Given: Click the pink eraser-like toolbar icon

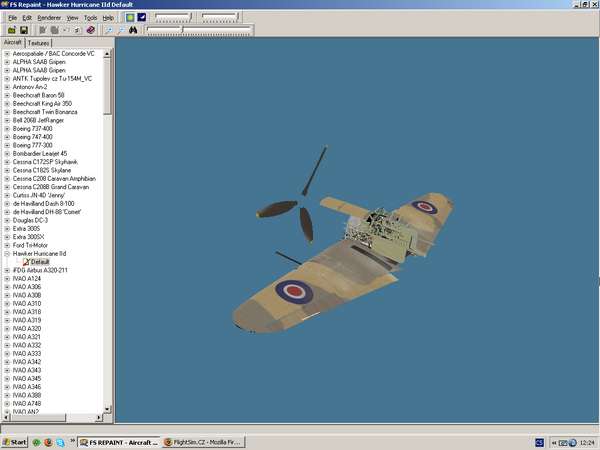Looking at the screenshot, I should 90,30.
